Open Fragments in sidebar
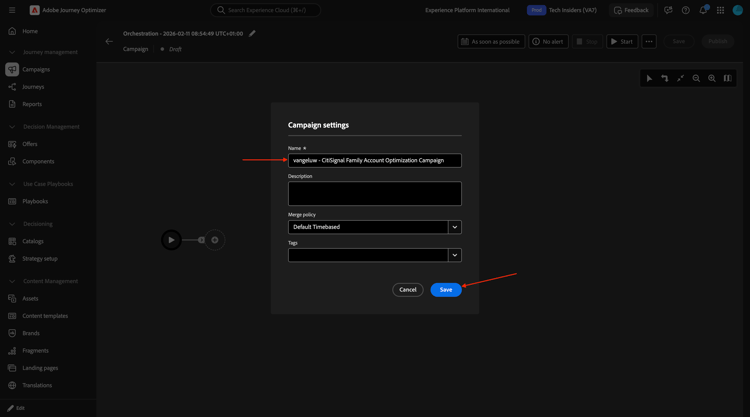The height and width of the screenshot is (417, 750). coord(35,351)
